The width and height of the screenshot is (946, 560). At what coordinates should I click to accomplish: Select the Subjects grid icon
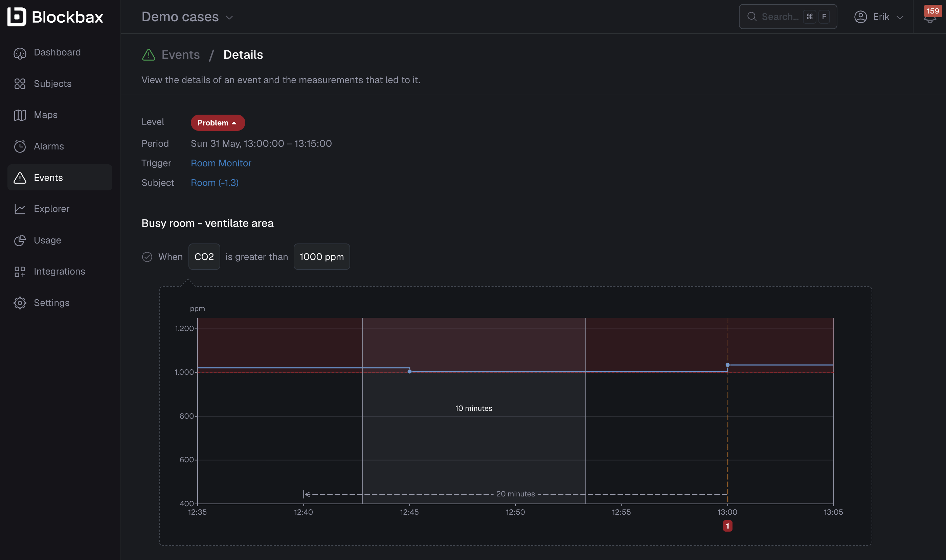(20, 84)
